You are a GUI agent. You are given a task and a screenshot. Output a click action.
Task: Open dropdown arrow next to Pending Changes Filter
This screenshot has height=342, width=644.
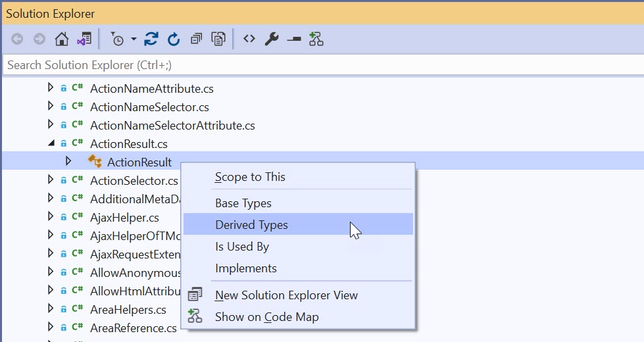[x=134, y=39]
